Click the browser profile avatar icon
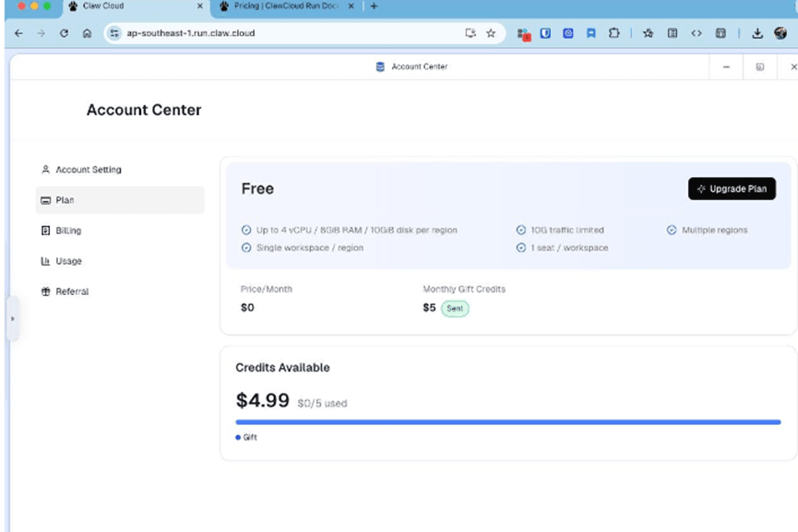Viewport: 798px width, 532px height. (780, 33)
